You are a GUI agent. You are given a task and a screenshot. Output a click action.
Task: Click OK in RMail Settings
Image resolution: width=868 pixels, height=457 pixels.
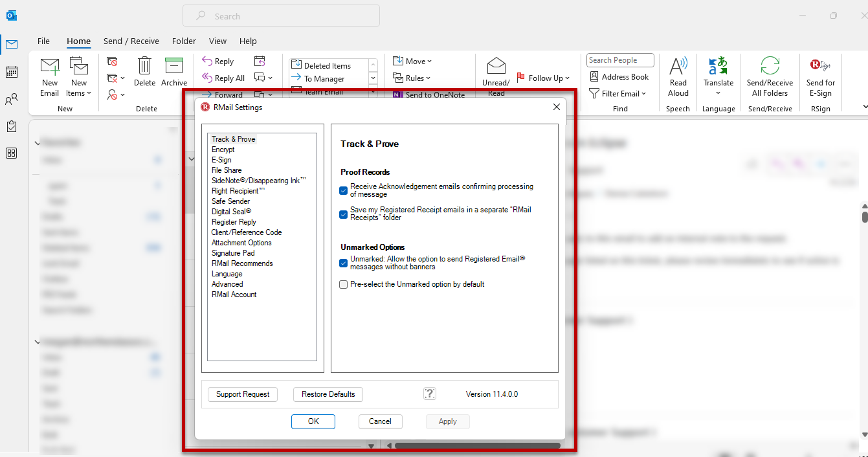click(x=313, y=421)
